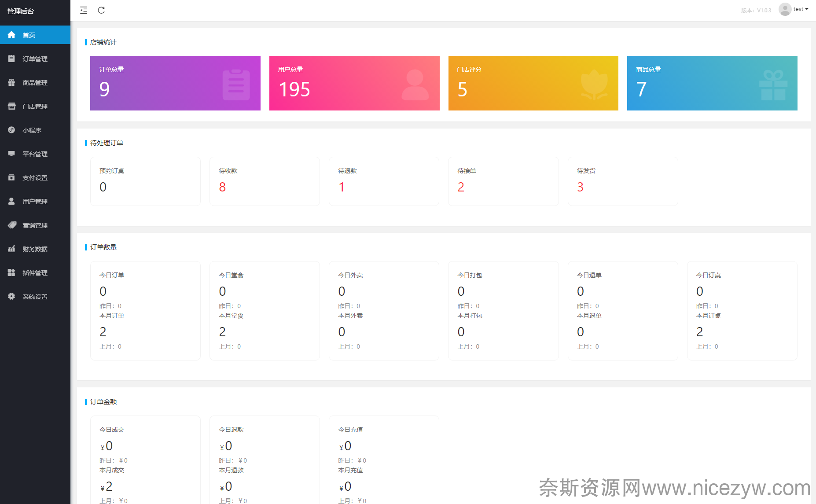Screen dimensions: 816x504
Task: Open 首页 menu item
Action: 35,35
